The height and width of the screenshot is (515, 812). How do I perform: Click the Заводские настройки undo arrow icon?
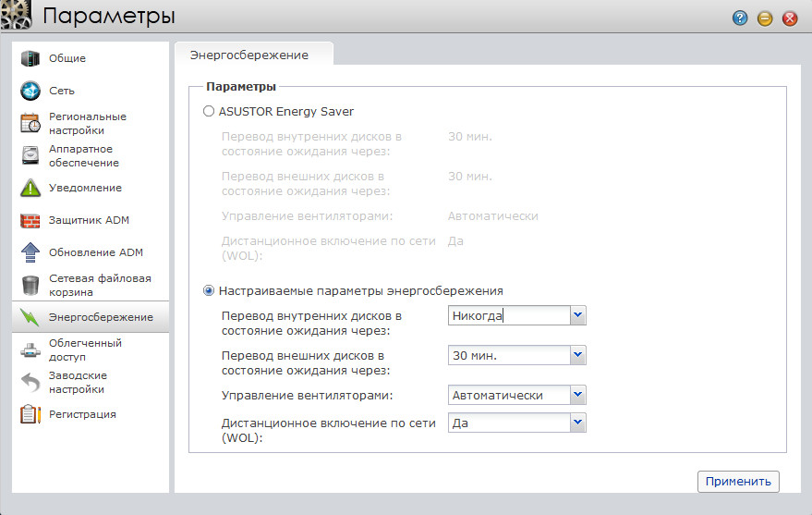click(x=31, y=382)
